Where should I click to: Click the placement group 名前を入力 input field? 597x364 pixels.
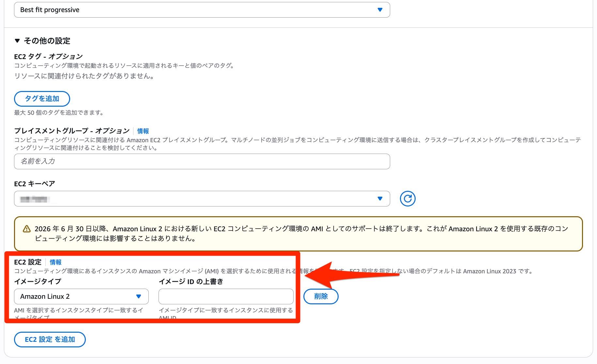(x=202, y=161)
